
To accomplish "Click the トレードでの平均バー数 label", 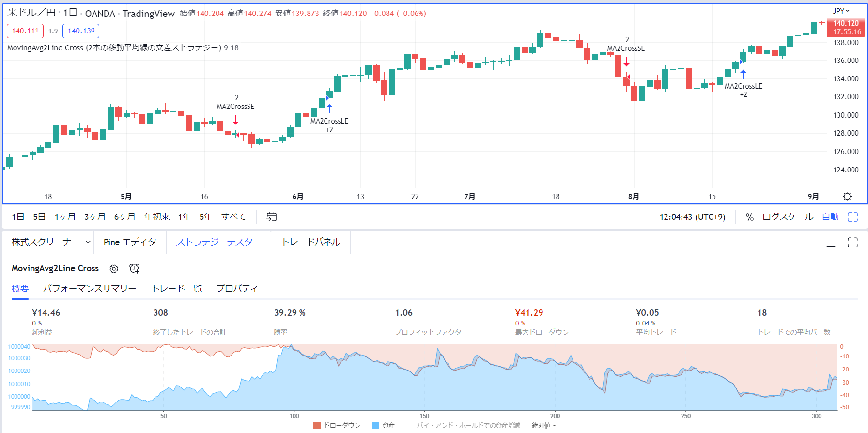I will 794,332.
